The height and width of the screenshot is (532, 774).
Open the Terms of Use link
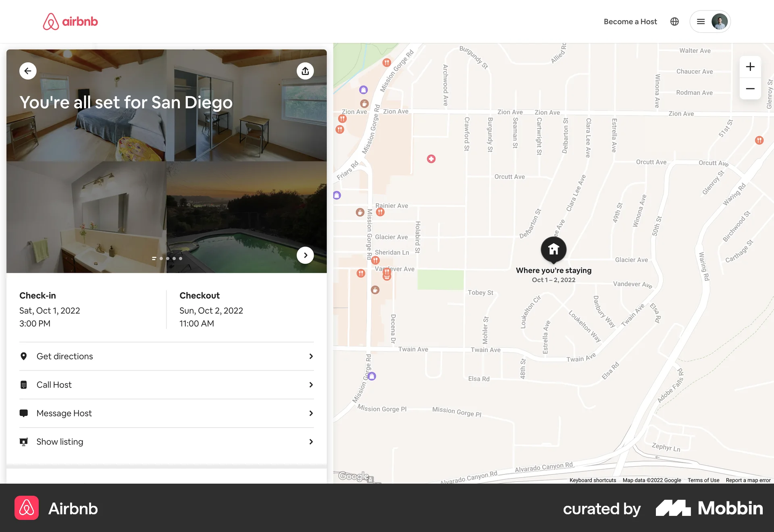[x=703, y=480]
